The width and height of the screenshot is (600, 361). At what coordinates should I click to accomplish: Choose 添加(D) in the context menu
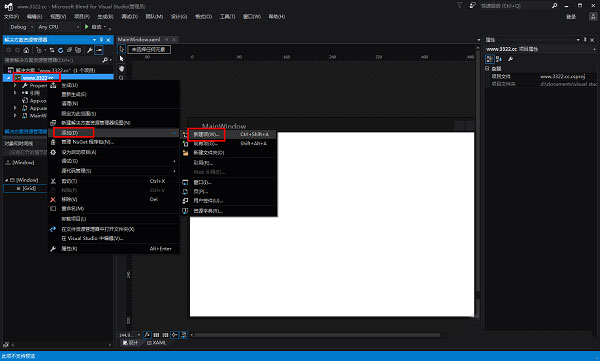tap(114, 133)
